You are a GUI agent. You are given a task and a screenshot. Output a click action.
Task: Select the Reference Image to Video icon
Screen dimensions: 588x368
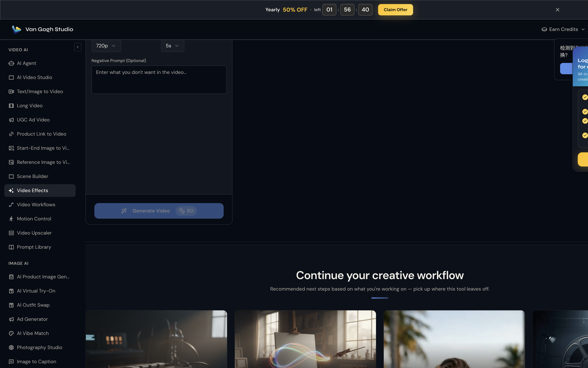[x=11, y=162]
